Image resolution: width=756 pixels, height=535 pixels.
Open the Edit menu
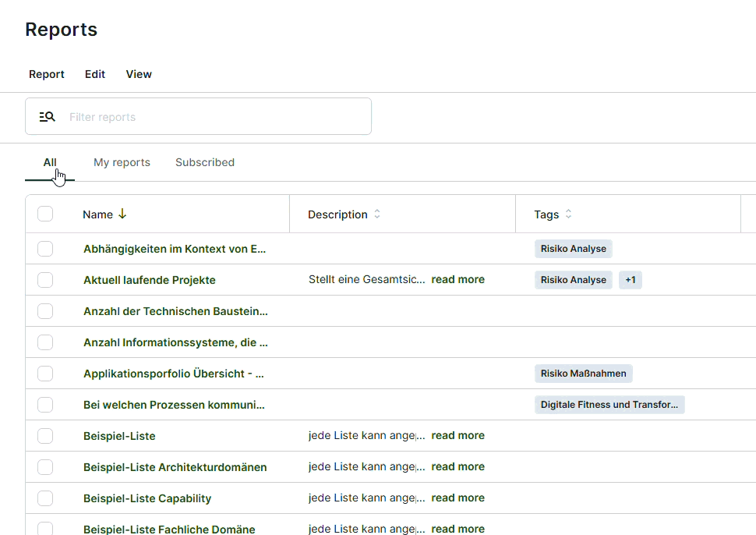tap(95, 74)
